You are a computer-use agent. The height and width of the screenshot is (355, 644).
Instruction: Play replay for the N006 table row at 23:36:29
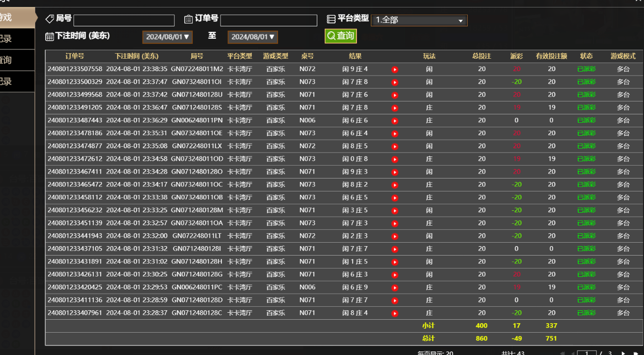coord(394,120)
